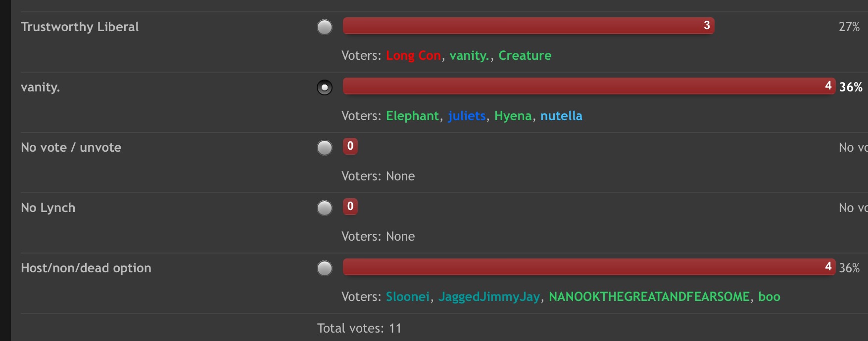Open NANOOKTHEGREATANDFEARSOME's profile

point(649,297)
